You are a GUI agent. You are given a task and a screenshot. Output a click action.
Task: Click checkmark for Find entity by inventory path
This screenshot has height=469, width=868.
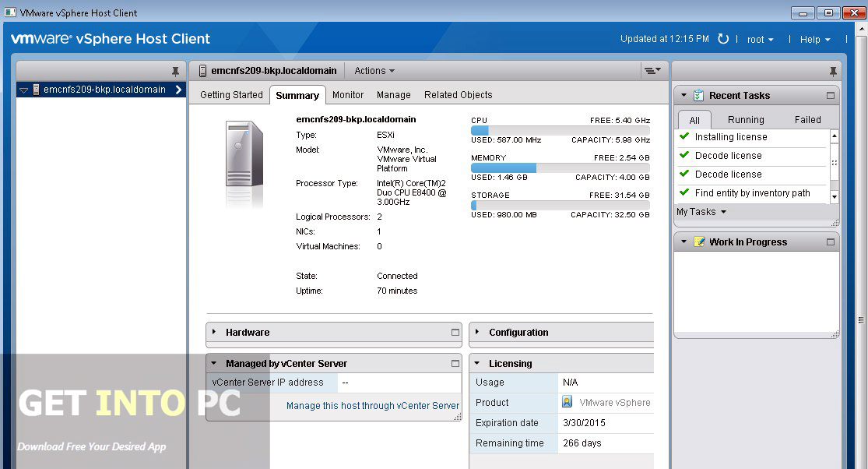coord(684,192)
